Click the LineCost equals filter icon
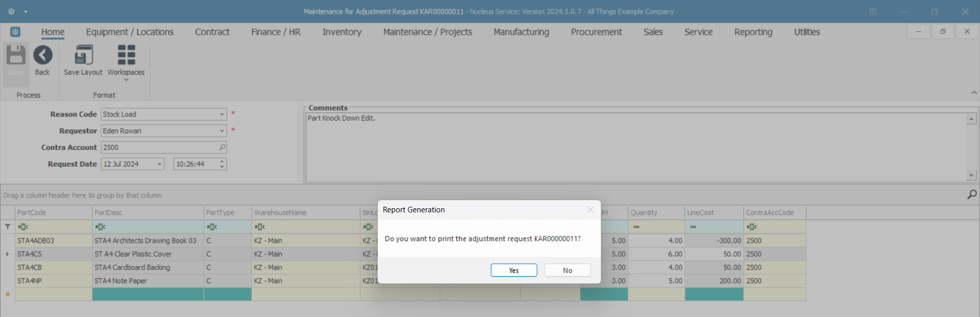980x317 pixels. (x=693, y=227)
